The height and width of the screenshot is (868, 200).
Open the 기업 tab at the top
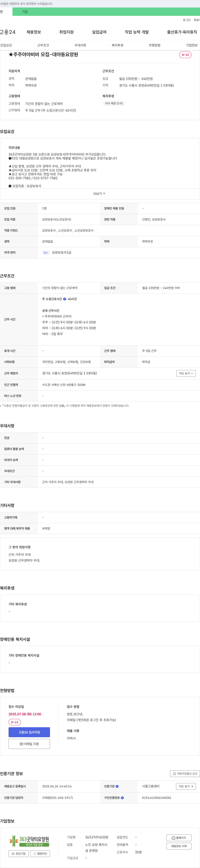[x=25, y=11]
